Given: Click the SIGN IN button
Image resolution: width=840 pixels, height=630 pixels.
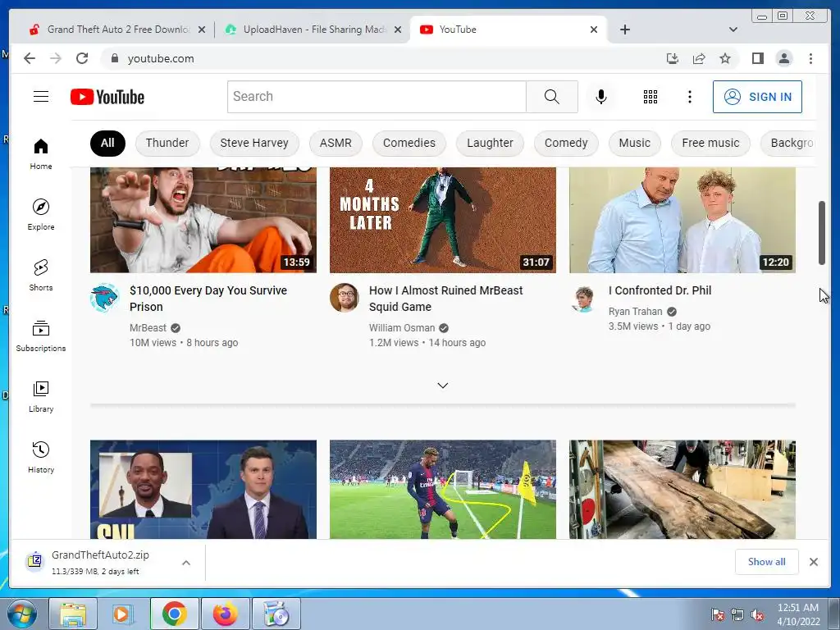Looking at the screenshot, I should [757, 97].
